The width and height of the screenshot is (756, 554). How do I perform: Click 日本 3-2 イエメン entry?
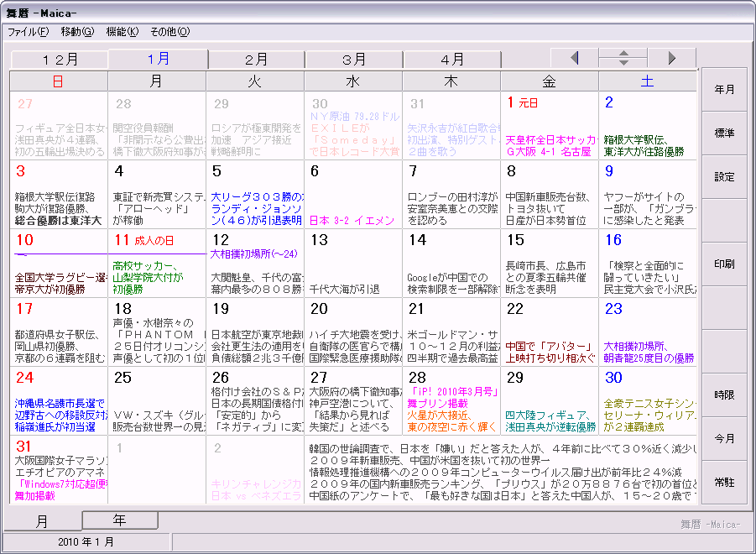coord(352,221)
